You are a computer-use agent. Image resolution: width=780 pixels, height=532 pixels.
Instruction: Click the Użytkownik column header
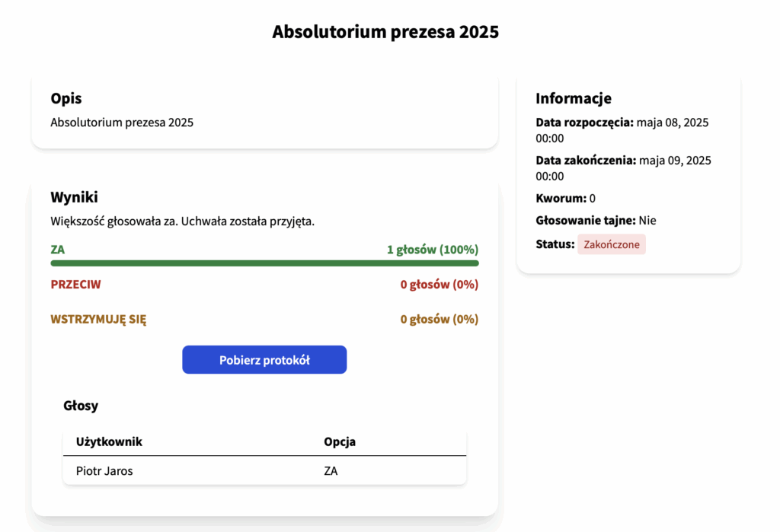click(109, 441)
